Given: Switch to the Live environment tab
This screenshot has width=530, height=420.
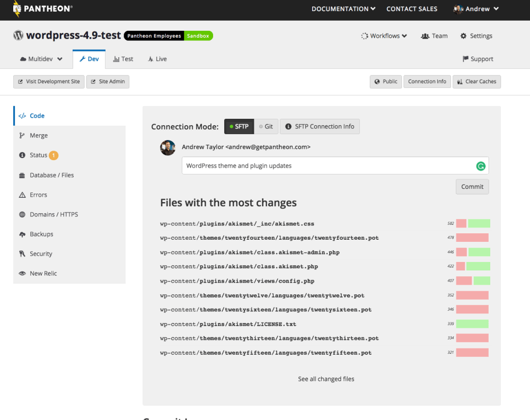Looking at the screenshot, I should click(157, 59).
